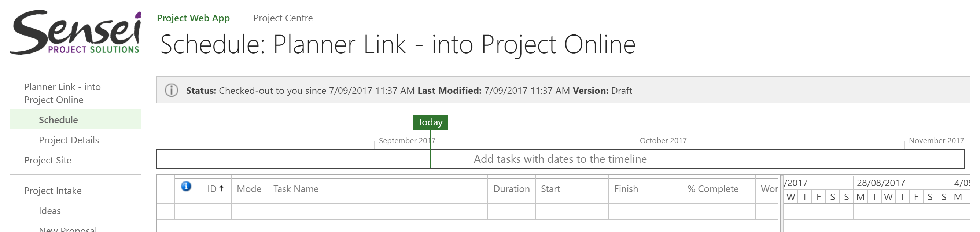Open the Project Web App link
The height and width of the screenshot is (232, 980).
click(x=193, y=18)
